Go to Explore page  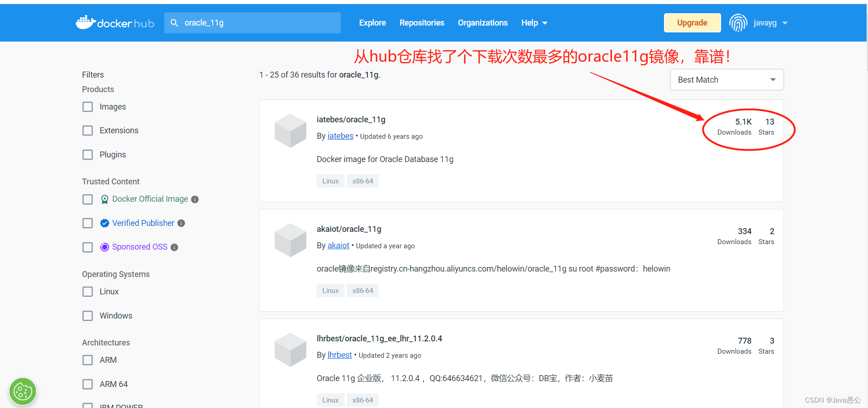[x=372, y=23]
